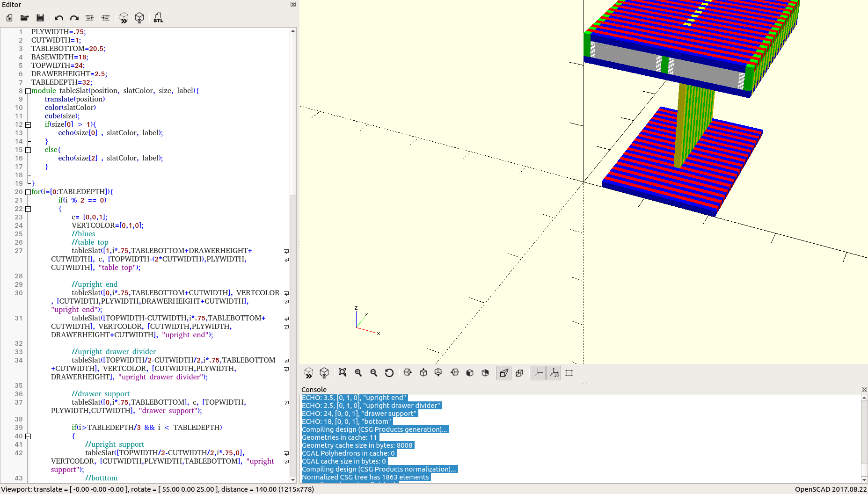
Task: Switch to the Right view
Action: (x=408, y=373)
